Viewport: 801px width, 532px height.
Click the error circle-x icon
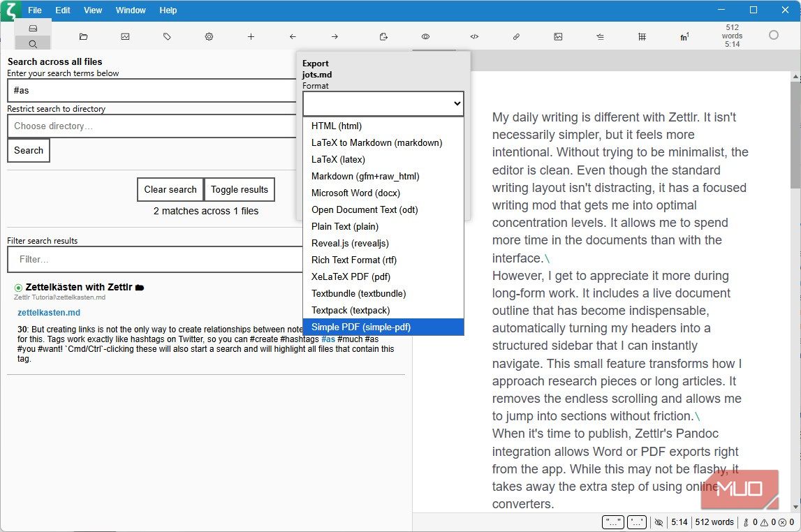pyautogui.click(x=783, y=522)
